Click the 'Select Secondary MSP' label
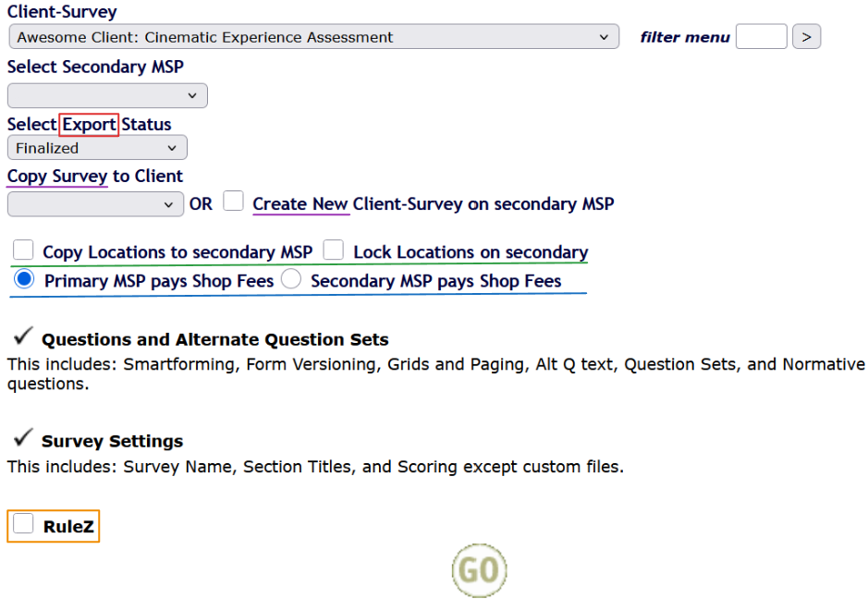 [x=95, y=67]
